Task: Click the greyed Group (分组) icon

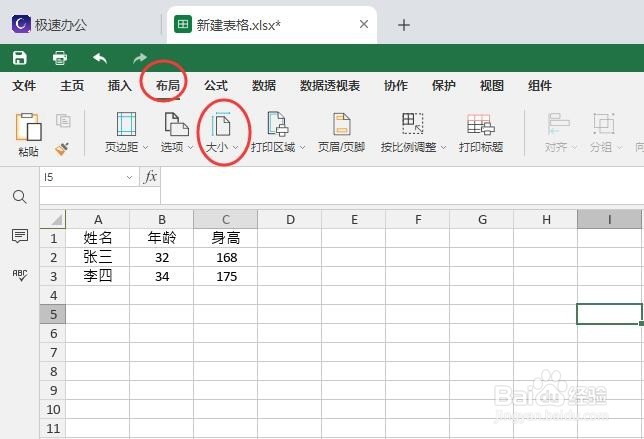Action: tap(603, 124)
